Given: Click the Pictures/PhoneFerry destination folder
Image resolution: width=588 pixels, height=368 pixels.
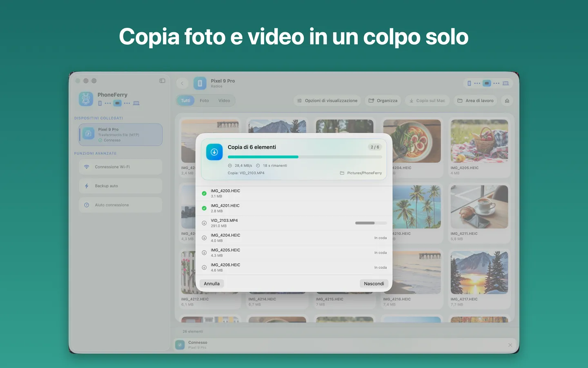Looking at the screenshot, I should coord(361,173).
